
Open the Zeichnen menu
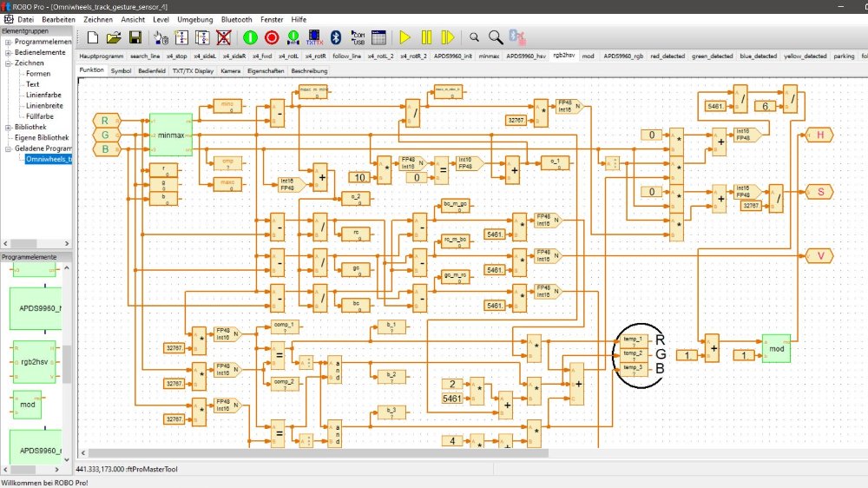[x=98, y=19]
